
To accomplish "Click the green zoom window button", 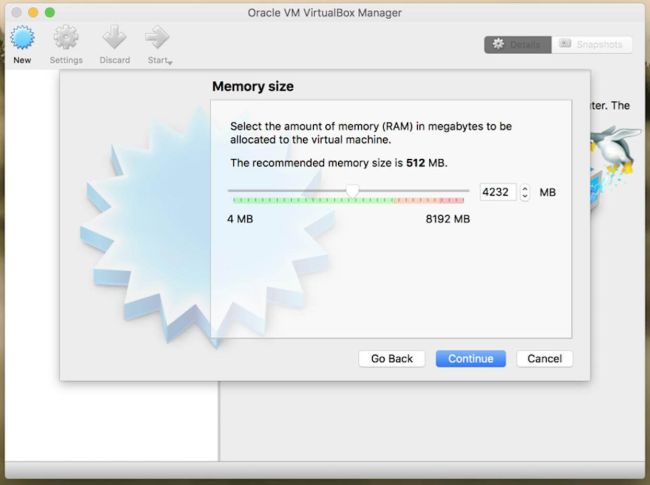I will click(x=50, y=12).
